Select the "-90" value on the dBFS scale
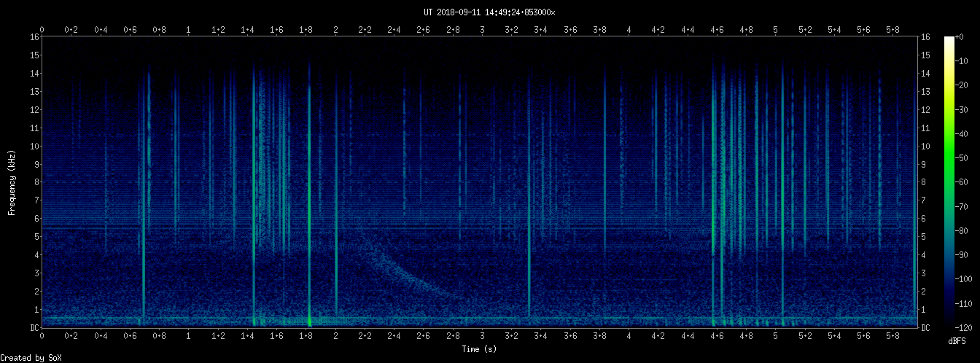The width and height of the screenshot is (980, 363). pos(962,256)
